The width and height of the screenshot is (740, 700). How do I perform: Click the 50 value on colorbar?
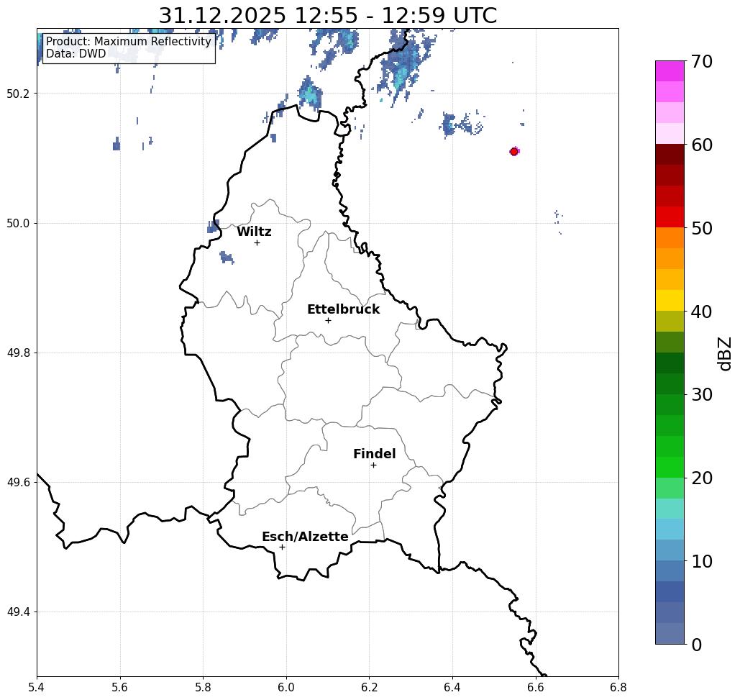[702, 228]
